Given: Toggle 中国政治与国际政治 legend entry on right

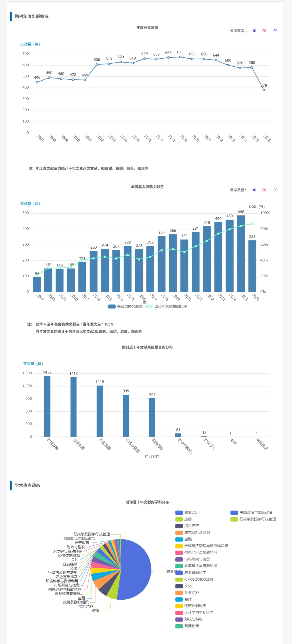Looking at the screenshot, I should tap(251, 512).
